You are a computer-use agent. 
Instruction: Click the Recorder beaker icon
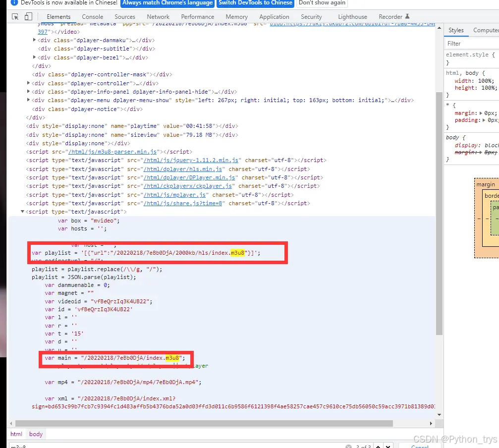pyautogui.click(x=407, y=16)
